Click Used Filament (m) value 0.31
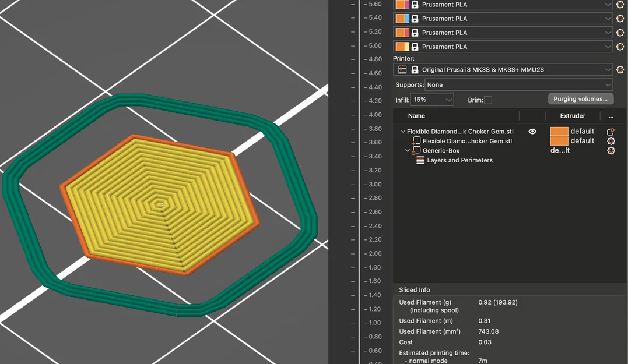 484,321
